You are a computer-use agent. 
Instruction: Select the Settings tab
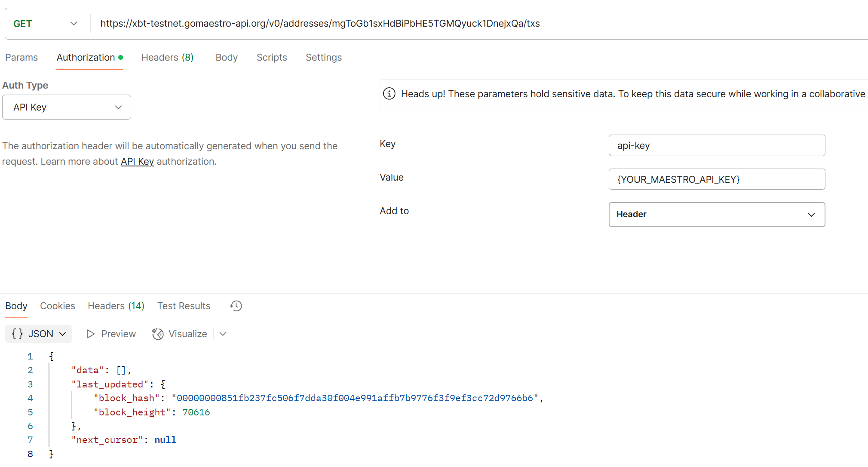(324, 58)
